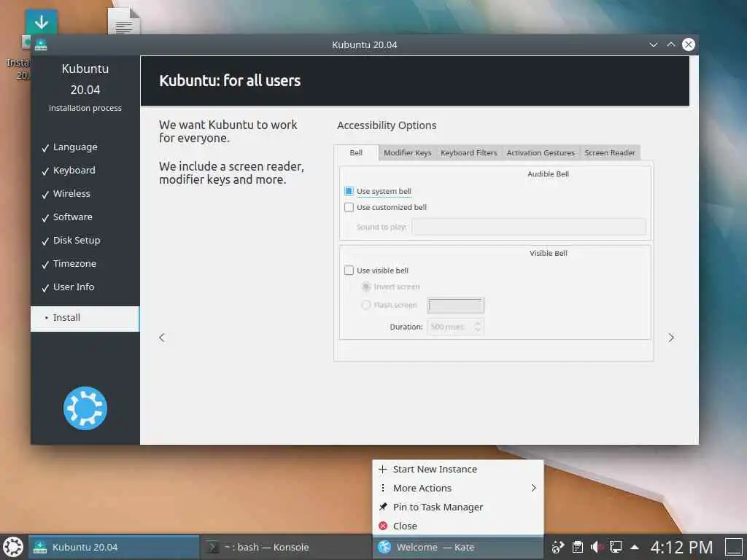Click the 4:12 PM clock in the panel
This screenshot has height=560, width=747.
point(681,547)
